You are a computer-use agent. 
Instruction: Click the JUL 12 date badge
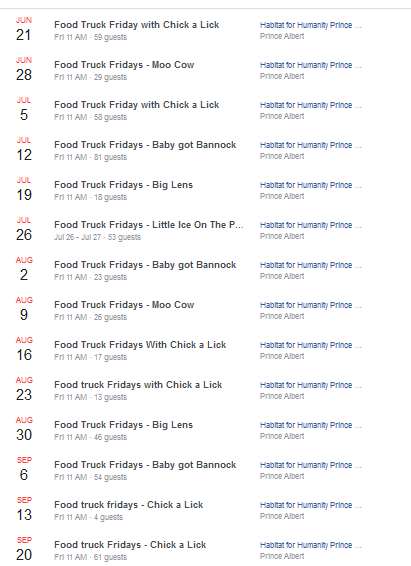(x=24, y=149)
